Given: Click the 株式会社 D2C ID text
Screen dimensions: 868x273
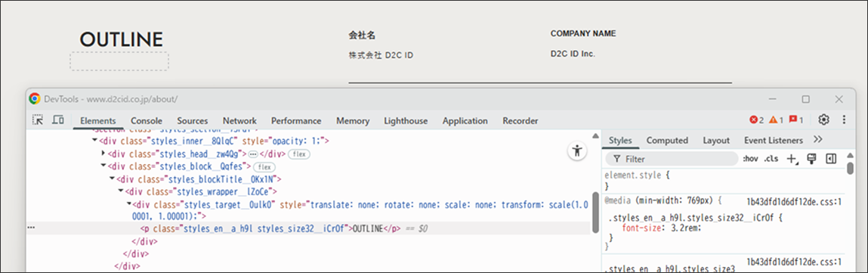Looking at the screenshot, I should [381, 55].
